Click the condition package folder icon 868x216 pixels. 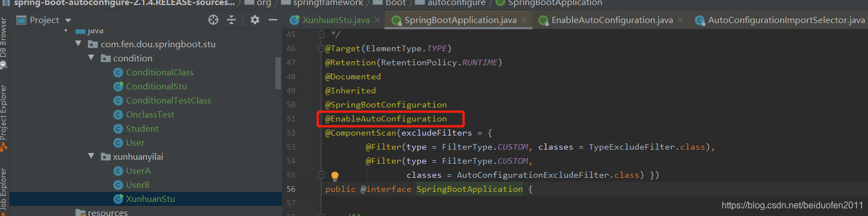(x=105, y=58)
